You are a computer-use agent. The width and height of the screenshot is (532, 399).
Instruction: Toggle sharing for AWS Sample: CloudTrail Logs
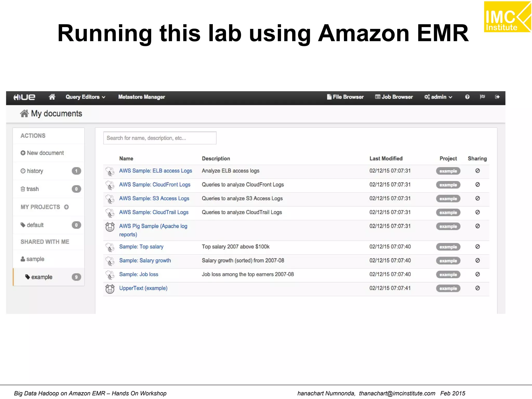pyautogui.click(x=477, y=212)
